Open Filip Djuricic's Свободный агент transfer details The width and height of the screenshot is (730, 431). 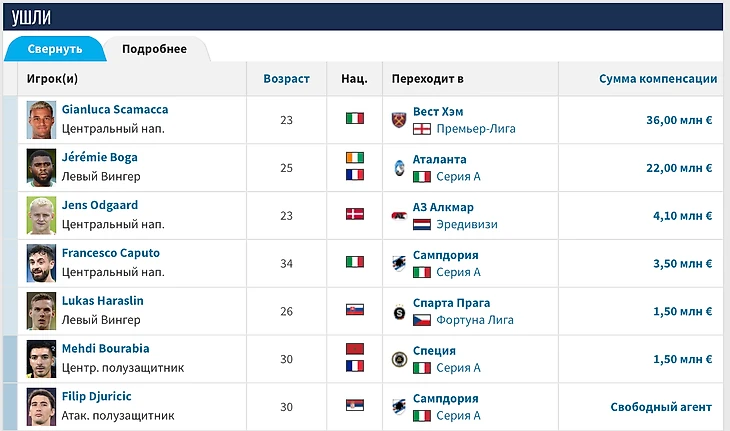pyautogui.click(x=661, y=407)
